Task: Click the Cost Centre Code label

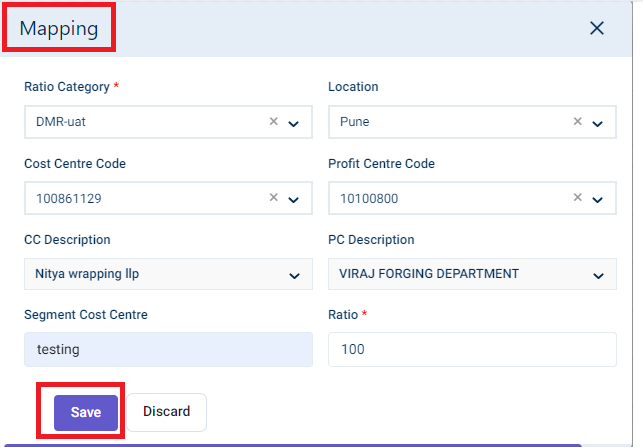Action: click(x=75, y=163)
